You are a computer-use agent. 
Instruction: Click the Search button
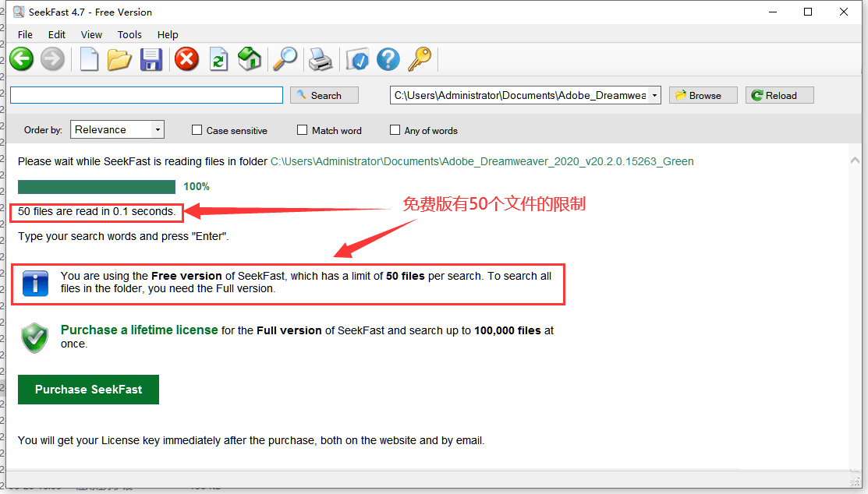pos(324,95)
